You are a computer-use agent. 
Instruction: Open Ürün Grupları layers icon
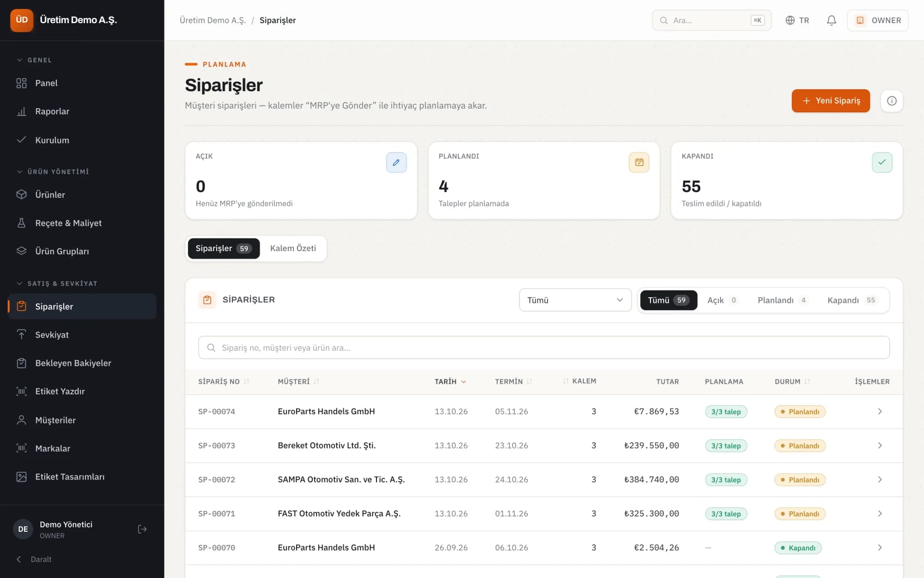(21, 251)
